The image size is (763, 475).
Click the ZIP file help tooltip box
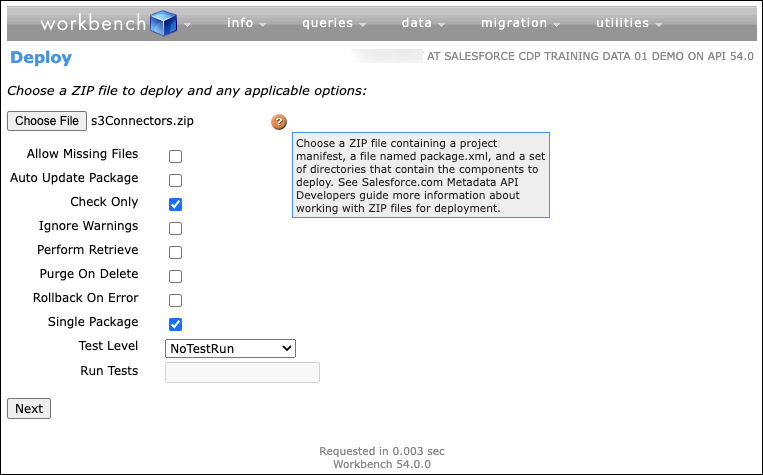click(421, 175)
